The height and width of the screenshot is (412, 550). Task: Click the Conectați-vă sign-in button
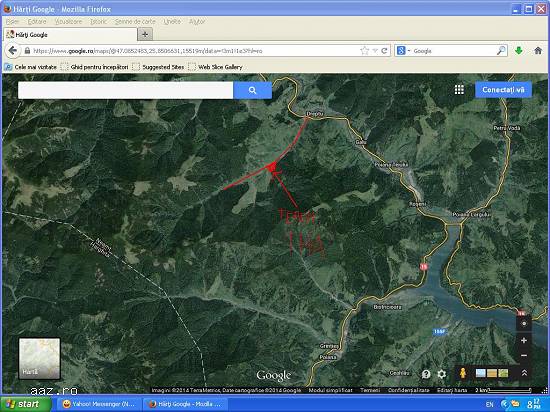(503, 90)
